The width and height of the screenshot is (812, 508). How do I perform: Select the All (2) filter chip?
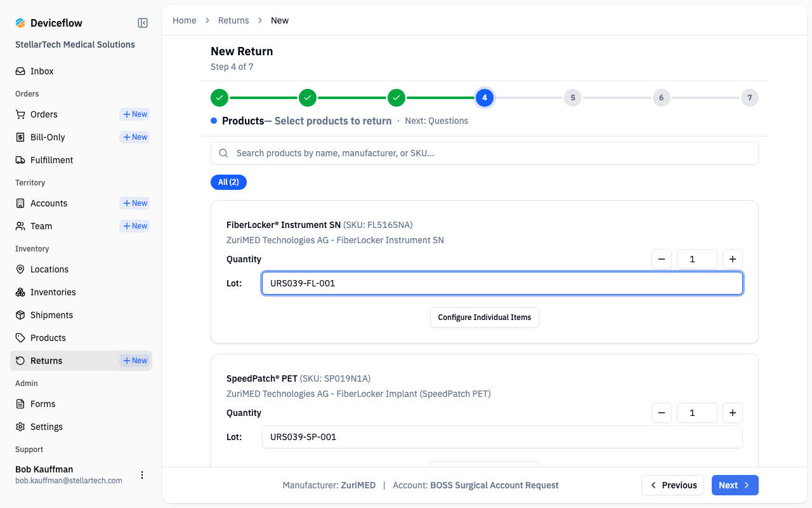coord(228,182)
